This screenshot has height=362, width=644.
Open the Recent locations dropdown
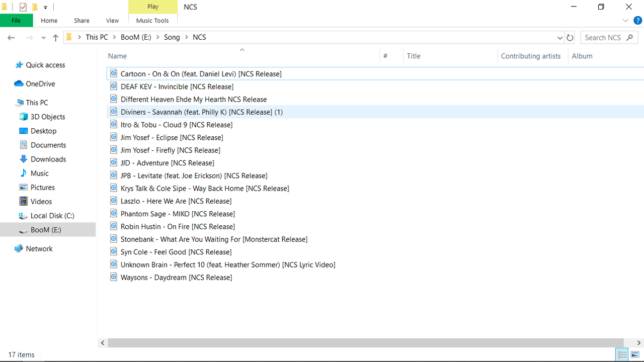pyautogui.click(x=43, y=38)
